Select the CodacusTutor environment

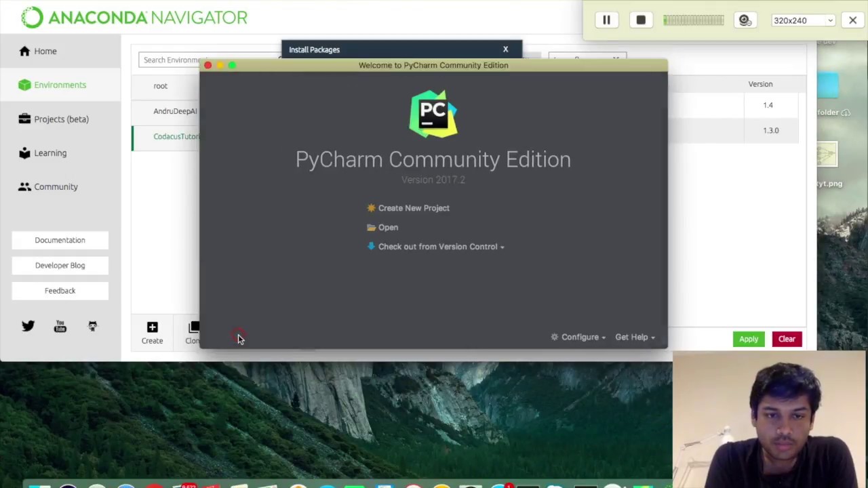click(175, 136)
